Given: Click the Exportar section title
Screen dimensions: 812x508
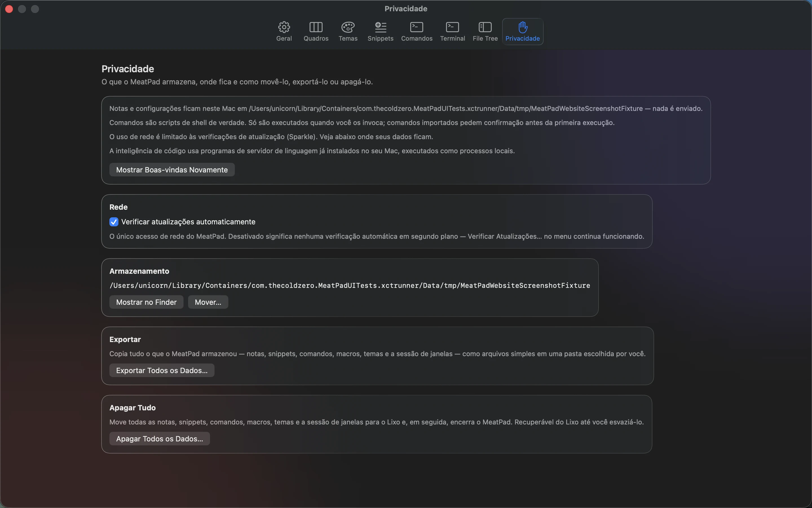Looking at the screenshot, I should click(x=125, y=339).
